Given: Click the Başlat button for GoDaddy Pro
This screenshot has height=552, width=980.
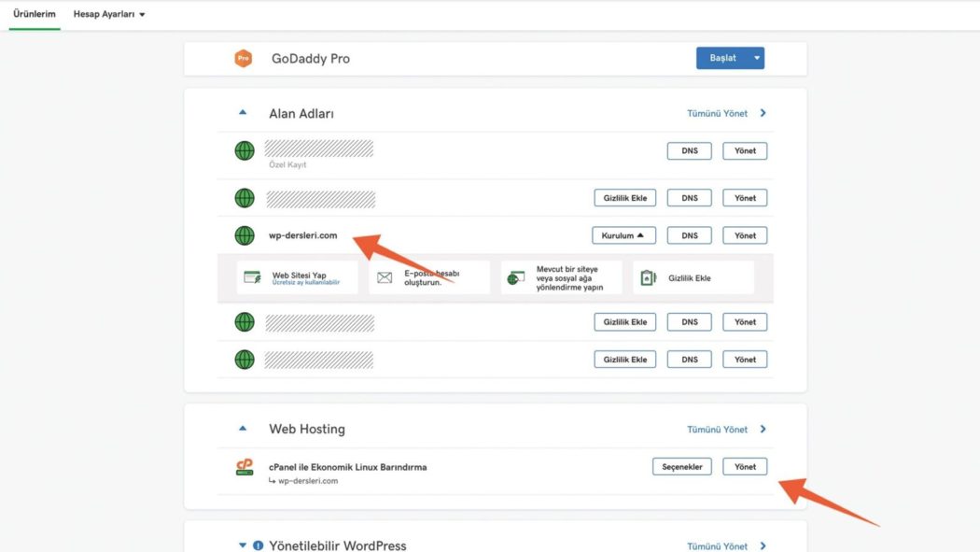Looking at the screenshot, I should [722, 58].
